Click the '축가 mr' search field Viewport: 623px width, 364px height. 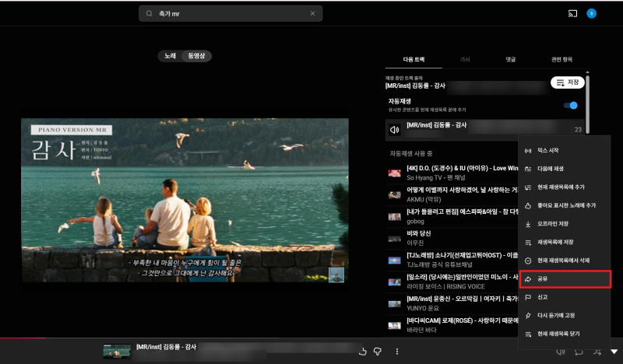(x=231, y=13)
